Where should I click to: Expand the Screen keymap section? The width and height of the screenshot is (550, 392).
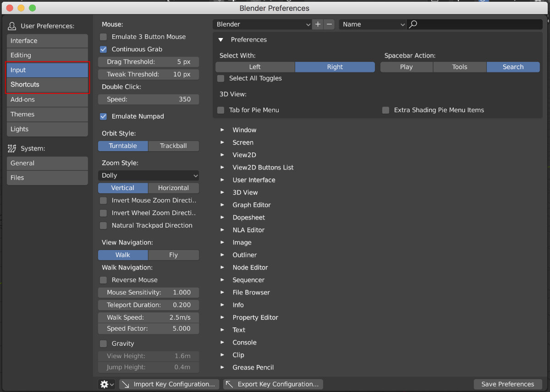pos(222,142)
